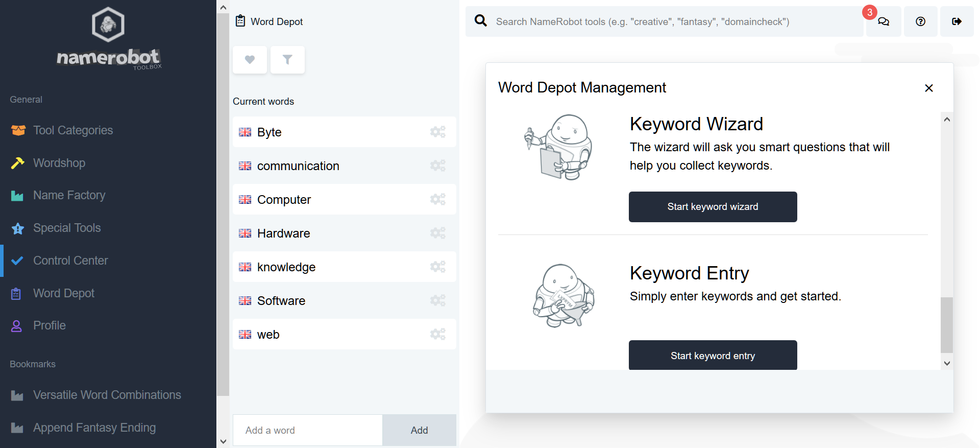Select the word Computer
This screenshot has width=980, height=448.
tap(284, 200)
